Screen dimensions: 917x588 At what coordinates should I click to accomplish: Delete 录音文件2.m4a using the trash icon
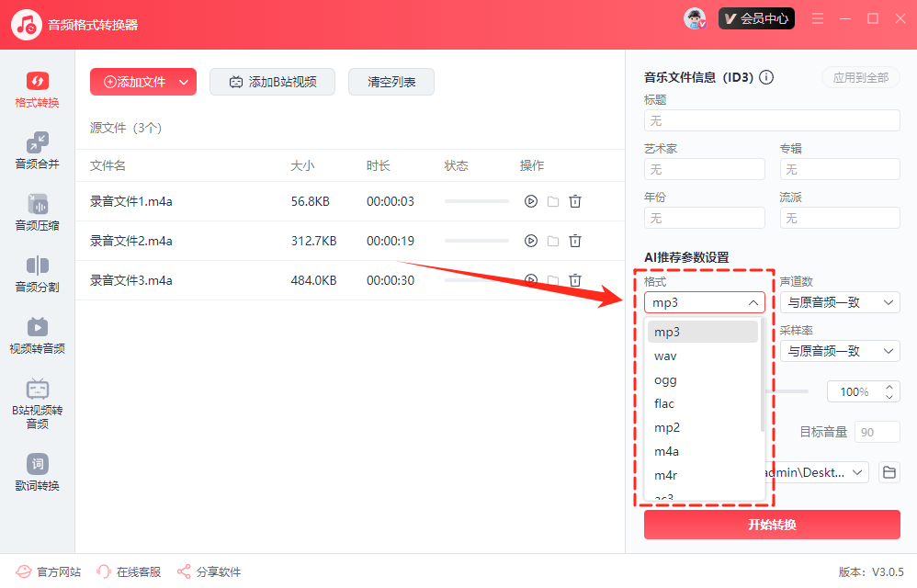(575, 241)
